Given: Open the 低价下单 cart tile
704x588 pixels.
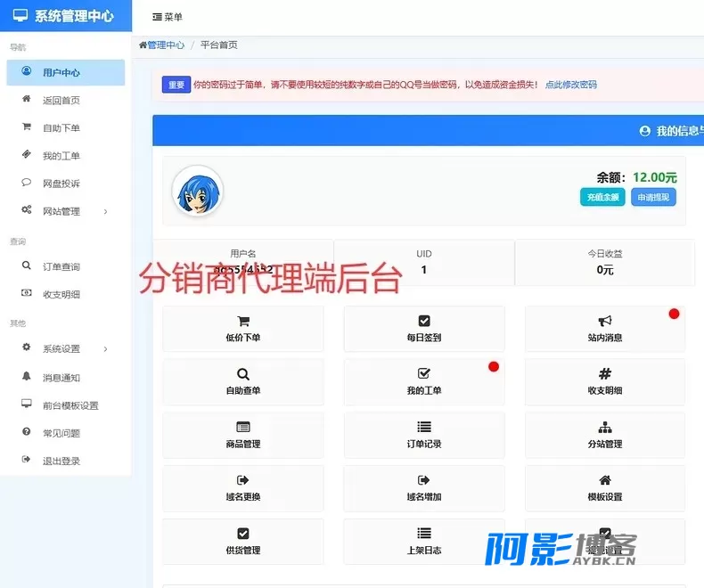Looking at the screenshot, I should (243, 329).
